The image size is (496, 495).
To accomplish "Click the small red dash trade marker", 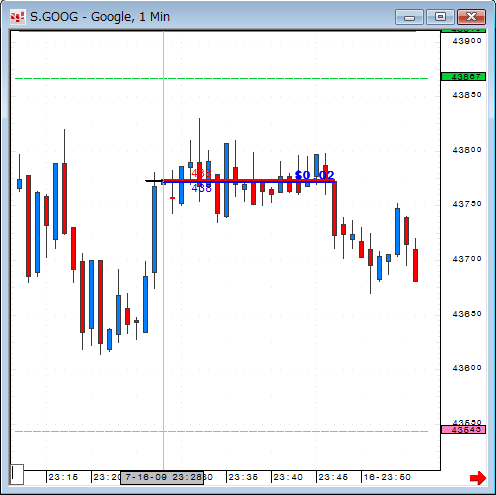I will coord(172,198).
